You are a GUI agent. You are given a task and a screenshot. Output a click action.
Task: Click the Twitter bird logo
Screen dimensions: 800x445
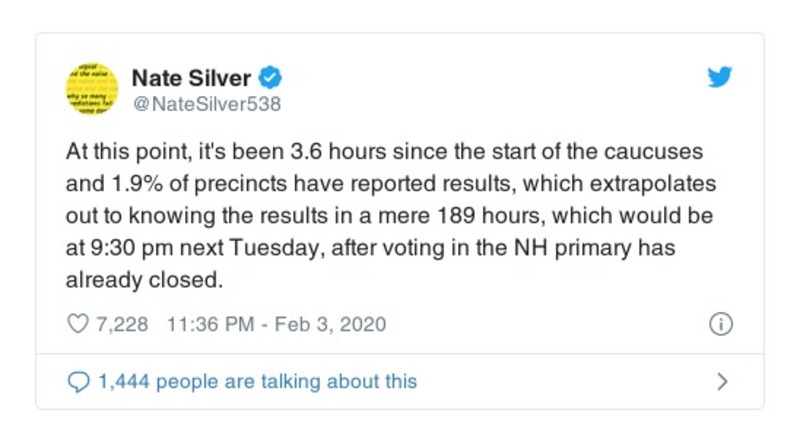pyautogui.click(x=720, y=78)
